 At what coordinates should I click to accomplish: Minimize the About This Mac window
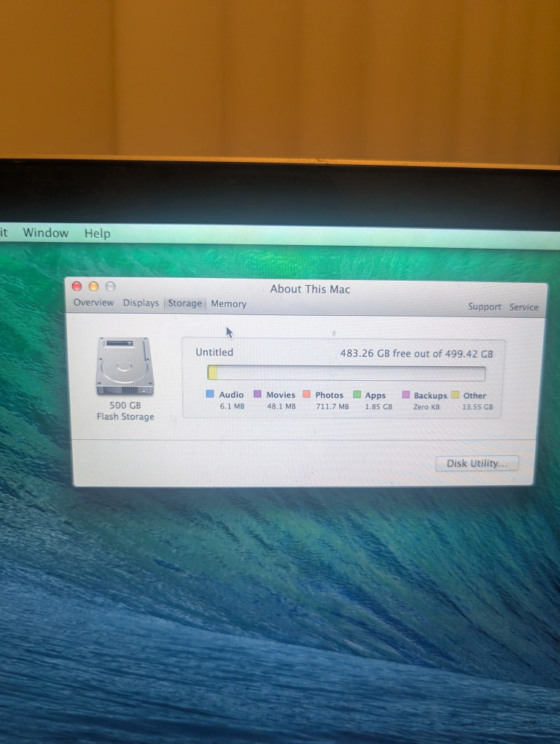(x=94, y=287)
